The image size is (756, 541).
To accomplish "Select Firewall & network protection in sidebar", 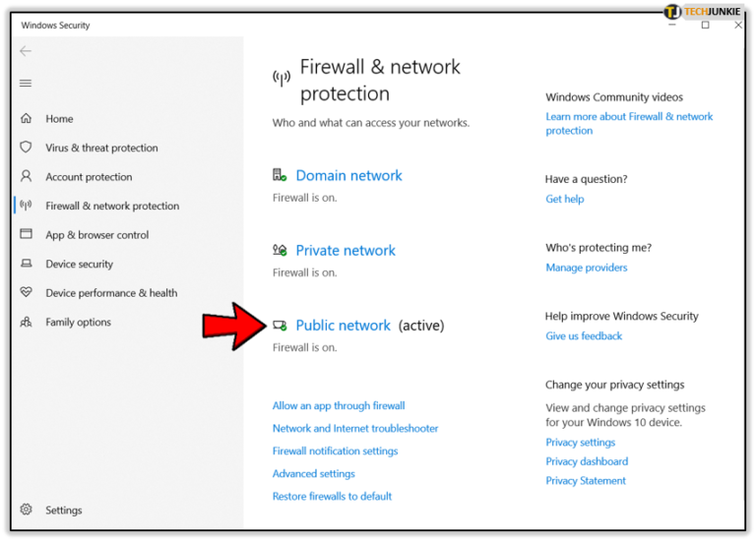I will coord(112,207).
